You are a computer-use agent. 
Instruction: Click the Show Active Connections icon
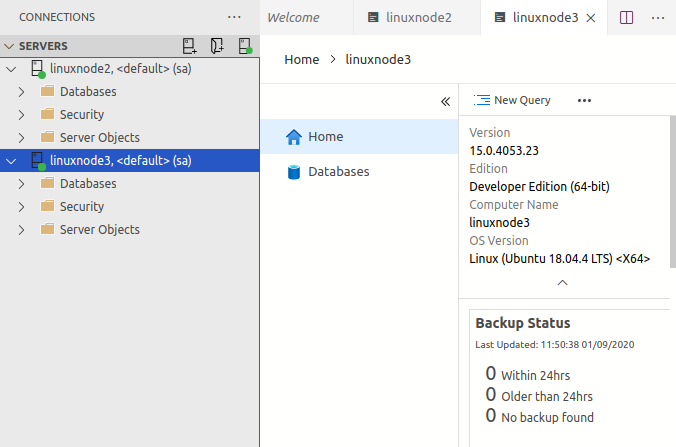coord(245,46)
